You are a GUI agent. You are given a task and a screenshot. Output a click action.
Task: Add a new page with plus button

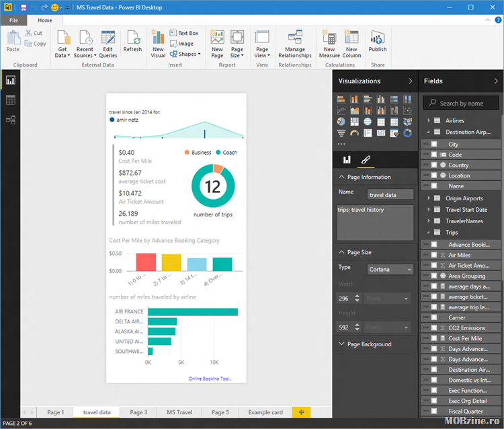[x=301, y=412]
